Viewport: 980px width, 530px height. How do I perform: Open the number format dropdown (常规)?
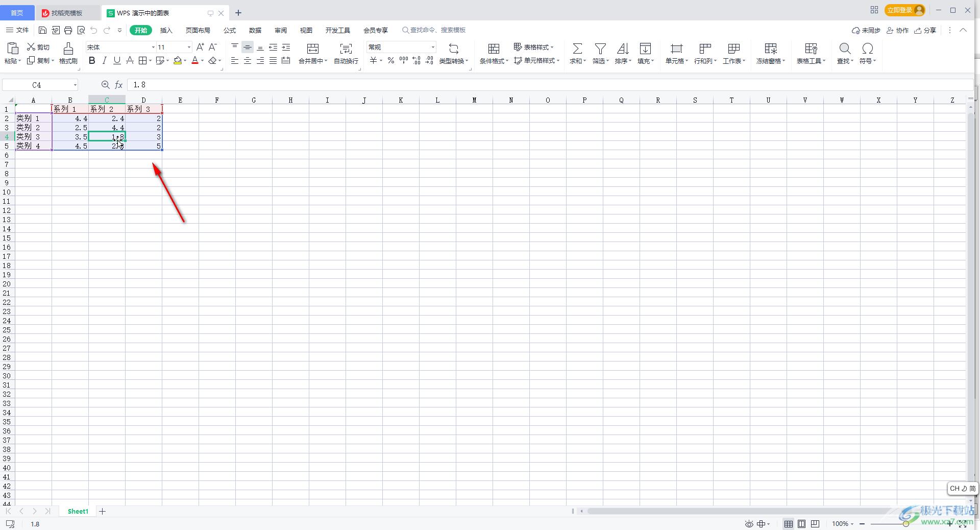click(433, 47)
